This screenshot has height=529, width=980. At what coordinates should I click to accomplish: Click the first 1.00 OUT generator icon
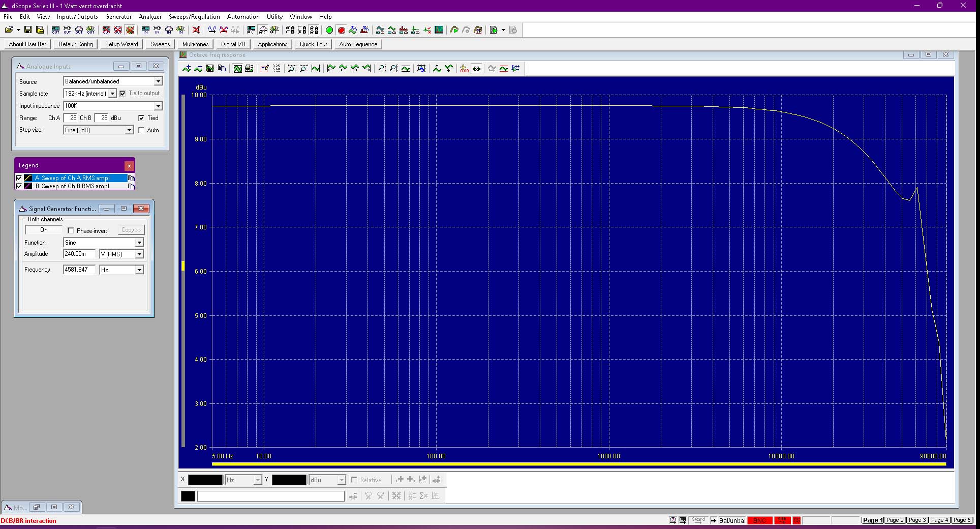(55, 30)
